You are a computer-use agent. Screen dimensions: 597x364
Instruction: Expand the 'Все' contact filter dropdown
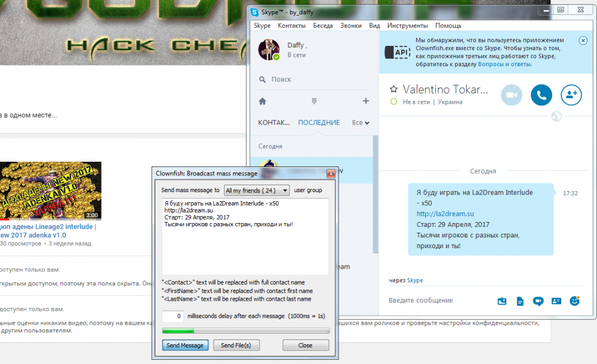[x=361, y=123]
